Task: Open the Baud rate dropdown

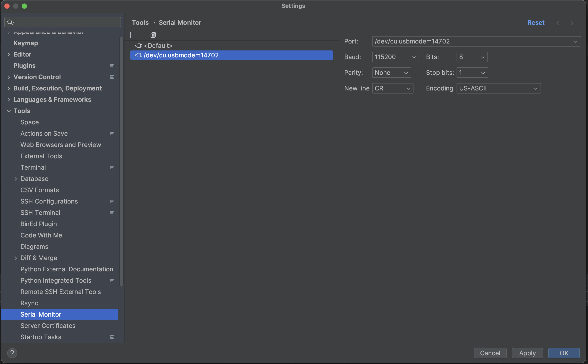Action: (395, 57)
